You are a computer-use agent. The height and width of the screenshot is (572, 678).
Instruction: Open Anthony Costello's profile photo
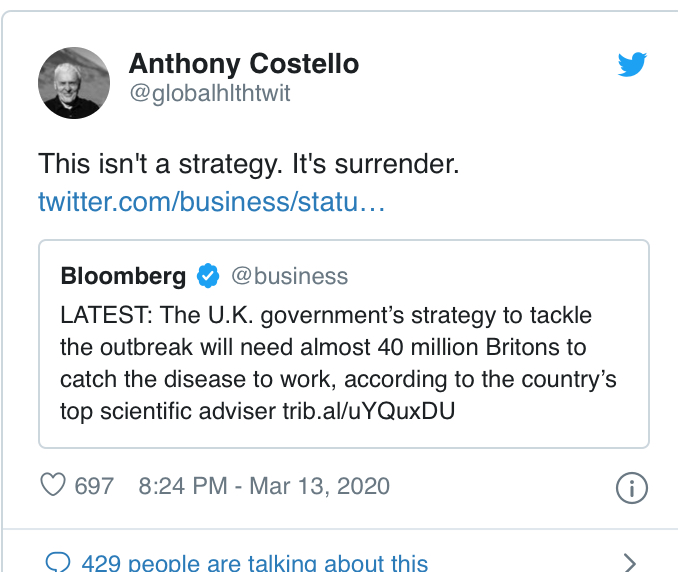(x=73, y=82)
